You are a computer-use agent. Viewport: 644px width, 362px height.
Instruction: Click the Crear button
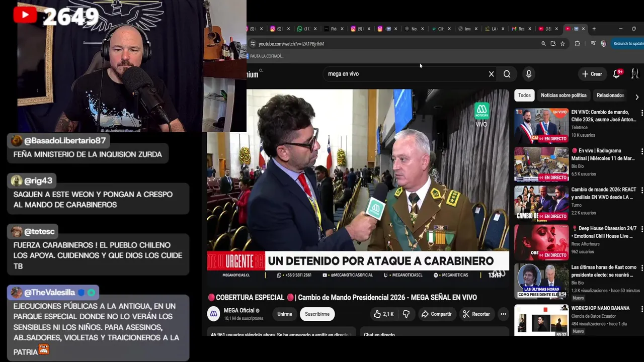coord(592,74)
